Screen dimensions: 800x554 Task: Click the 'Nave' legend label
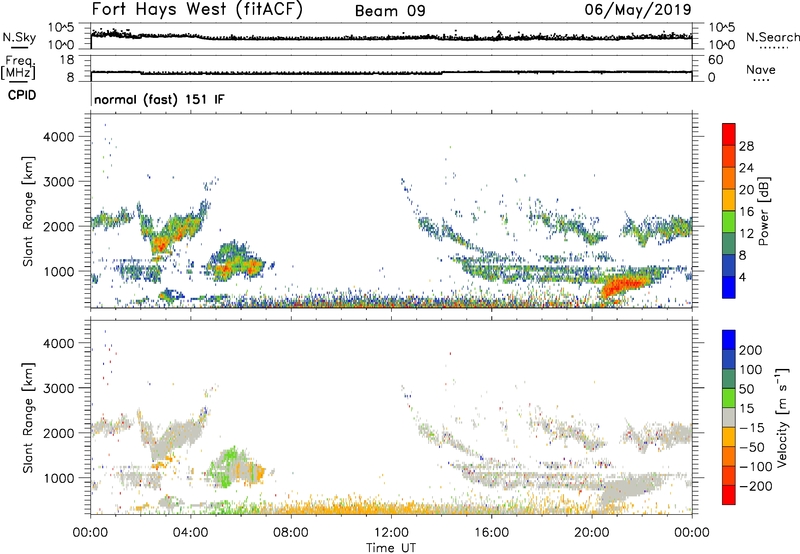pyautogui.click(x=761, y=69)
